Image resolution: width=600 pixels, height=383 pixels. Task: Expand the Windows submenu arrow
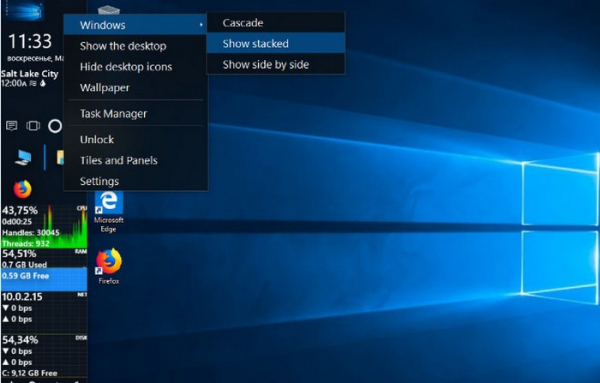201,25
